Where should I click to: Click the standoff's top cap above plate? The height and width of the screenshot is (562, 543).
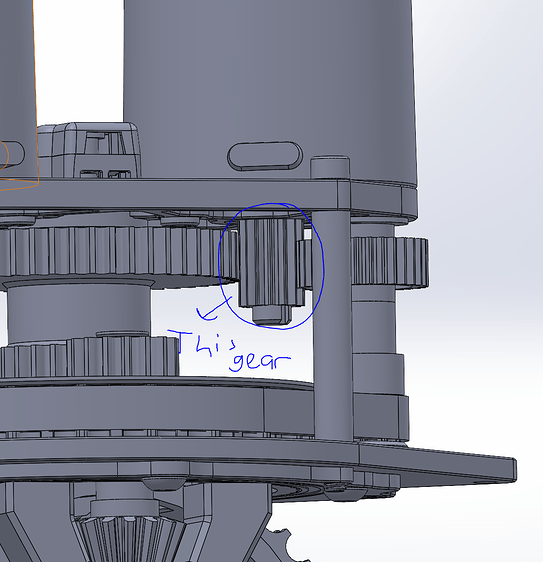(330, 167)
